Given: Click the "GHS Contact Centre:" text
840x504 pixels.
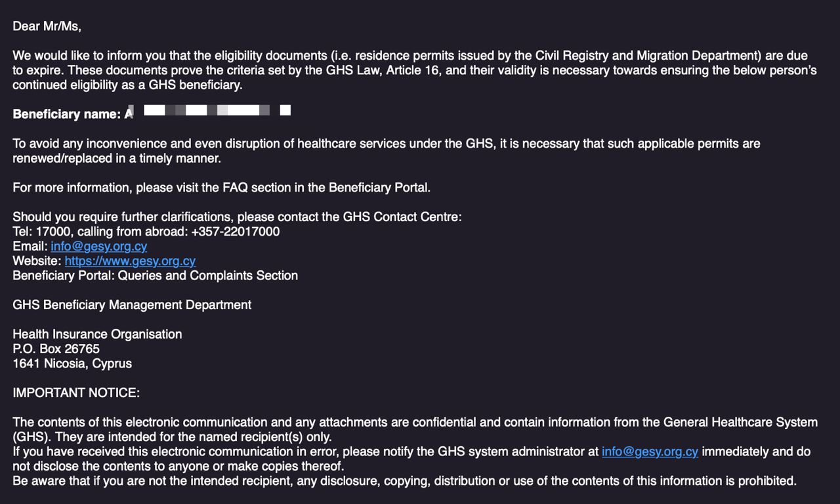Looking at the screenshot, I should pyautogui.click(x=402, y=217).
